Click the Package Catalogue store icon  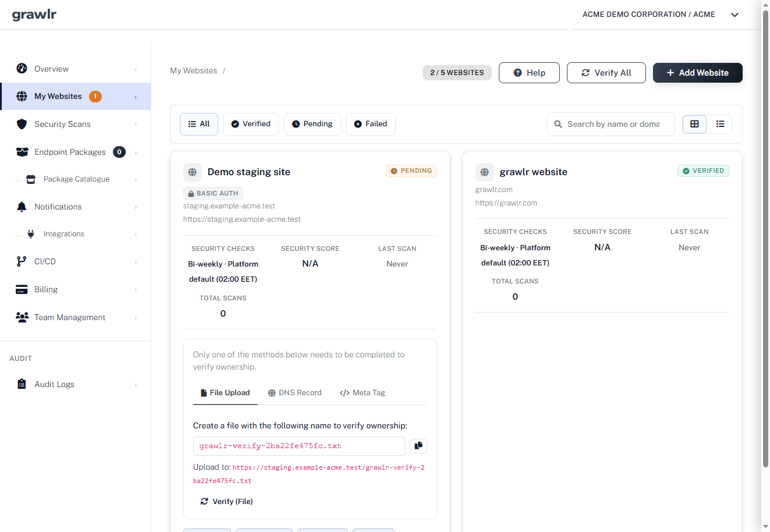coord(31,179)
